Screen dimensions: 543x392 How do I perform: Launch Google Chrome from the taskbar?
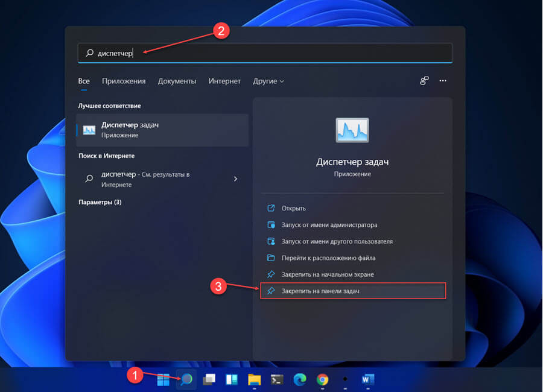[322, 379]
